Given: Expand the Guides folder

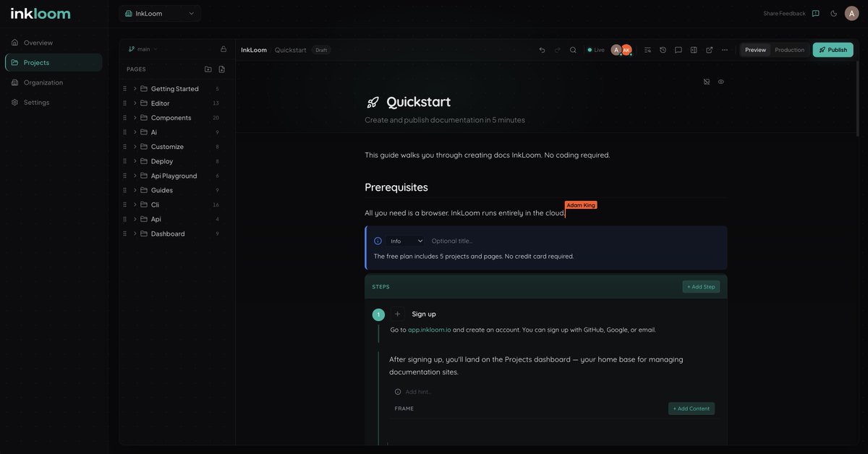Looking at the screenshot, I should pos(135,190).
